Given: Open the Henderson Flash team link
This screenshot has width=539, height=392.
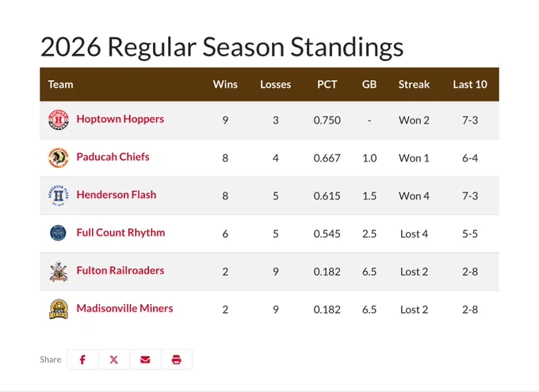Looking at the screenshot, I should pos(117,195).
